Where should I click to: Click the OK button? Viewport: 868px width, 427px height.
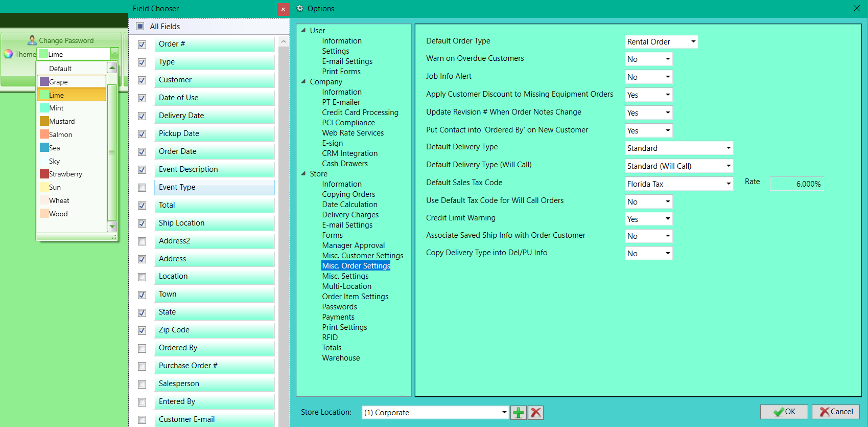point(784,412)
